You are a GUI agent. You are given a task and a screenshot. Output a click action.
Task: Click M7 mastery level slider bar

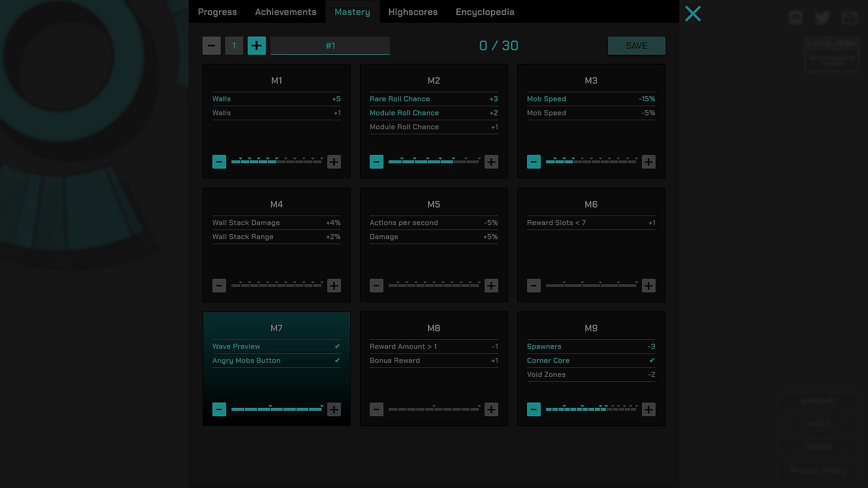[276, 409]
